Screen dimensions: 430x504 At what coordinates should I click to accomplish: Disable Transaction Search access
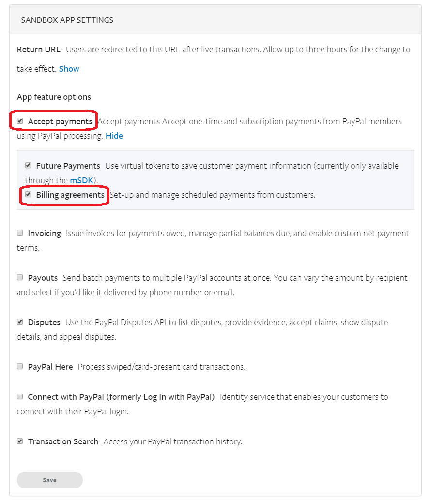tap(20, 441)
